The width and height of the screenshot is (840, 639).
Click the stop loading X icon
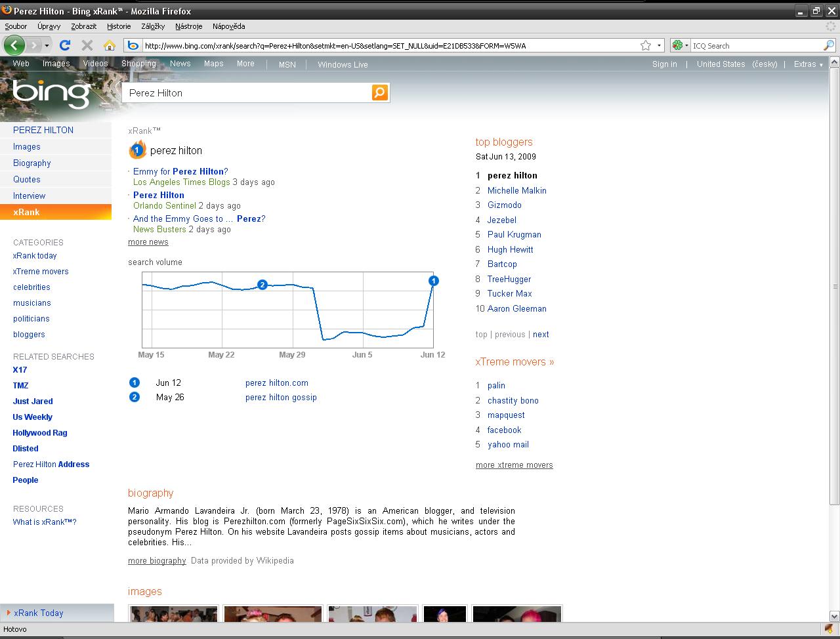coord(87,45)
